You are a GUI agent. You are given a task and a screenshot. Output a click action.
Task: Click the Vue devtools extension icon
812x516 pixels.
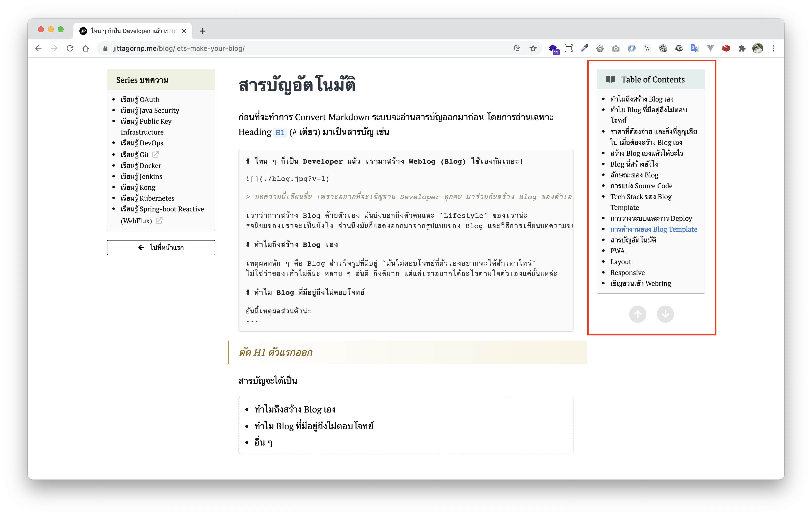710,49
